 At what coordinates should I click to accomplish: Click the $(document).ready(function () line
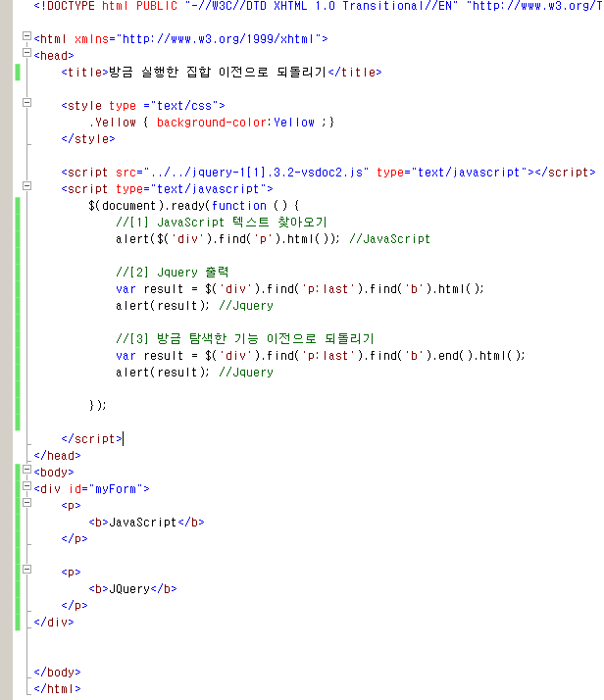tap(194, 206)
